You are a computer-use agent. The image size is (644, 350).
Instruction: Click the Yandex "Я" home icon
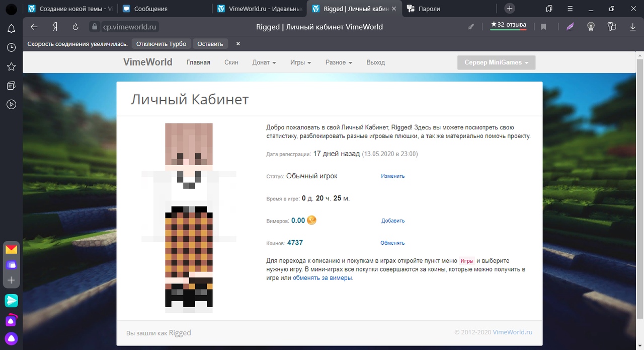click(55, 27)
